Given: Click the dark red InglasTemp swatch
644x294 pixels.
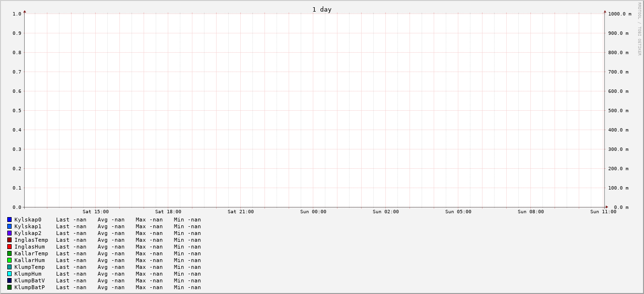Looking at the screenshot, I should click(x=9, y=240).
